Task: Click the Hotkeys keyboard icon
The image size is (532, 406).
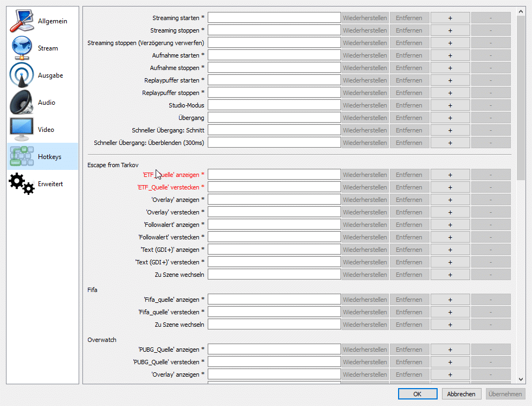Action: [x=22, y=157]
